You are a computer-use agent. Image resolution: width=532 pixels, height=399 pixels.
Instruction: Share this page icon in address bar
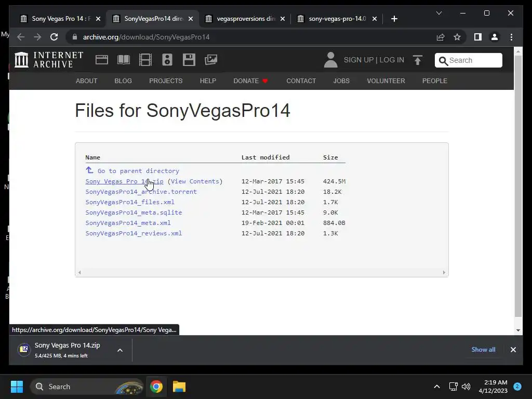(441, 37)
